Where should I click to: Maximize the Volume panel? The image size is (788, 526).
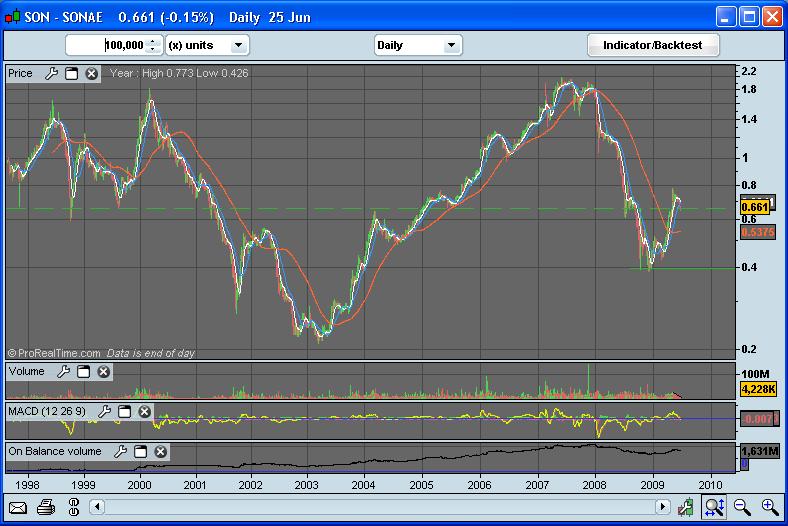click(83, 372)
